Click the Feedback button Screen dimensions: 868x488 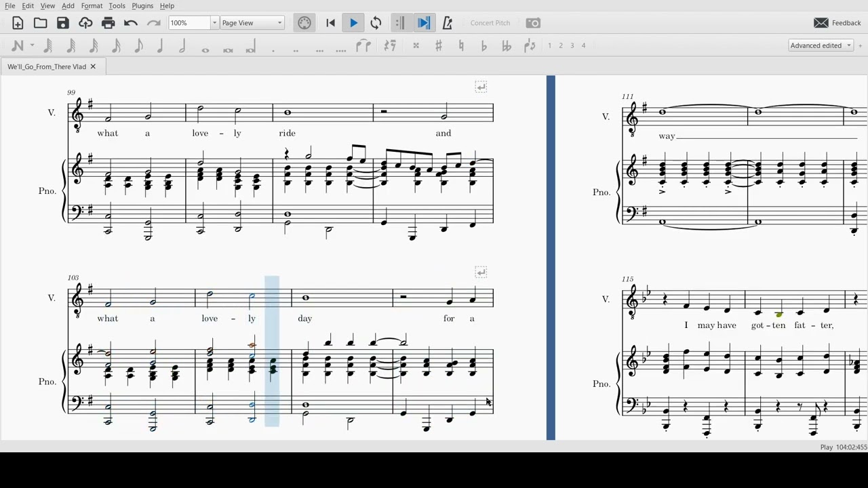point(837,23)
